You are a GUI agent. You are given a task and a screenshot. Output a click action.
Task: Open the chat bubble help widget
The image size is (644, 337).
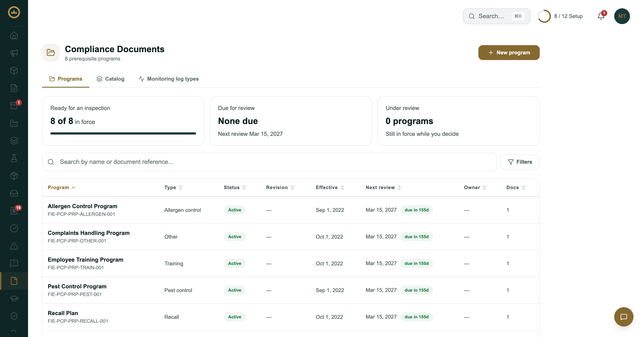pyautogui.click(x=623, y=317)
